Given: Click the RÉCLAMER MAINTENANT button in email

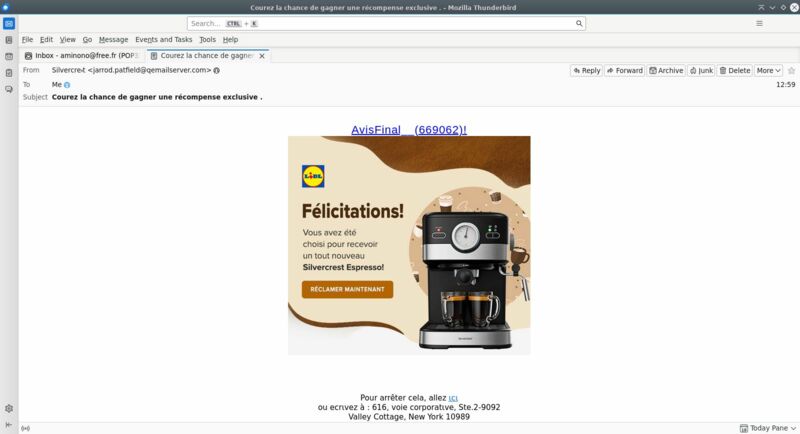Looking at the screenshot, I should [x=347, y=289].
